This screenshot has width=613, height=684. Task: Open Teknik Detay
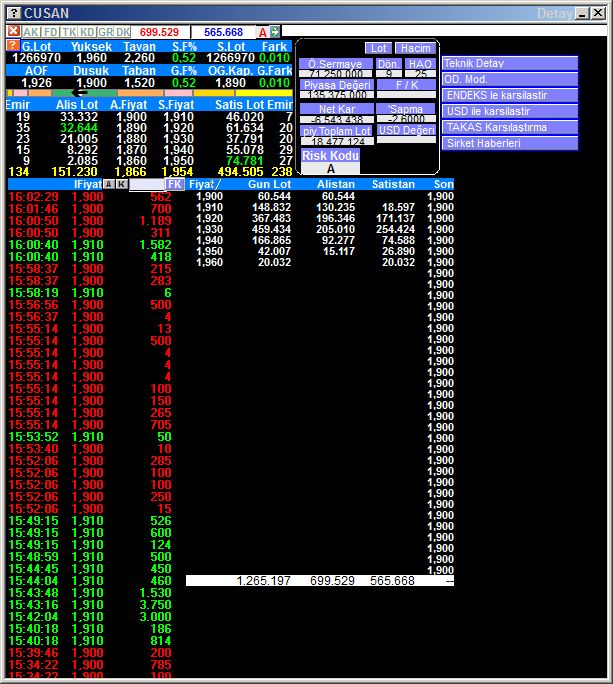(510, 63)
